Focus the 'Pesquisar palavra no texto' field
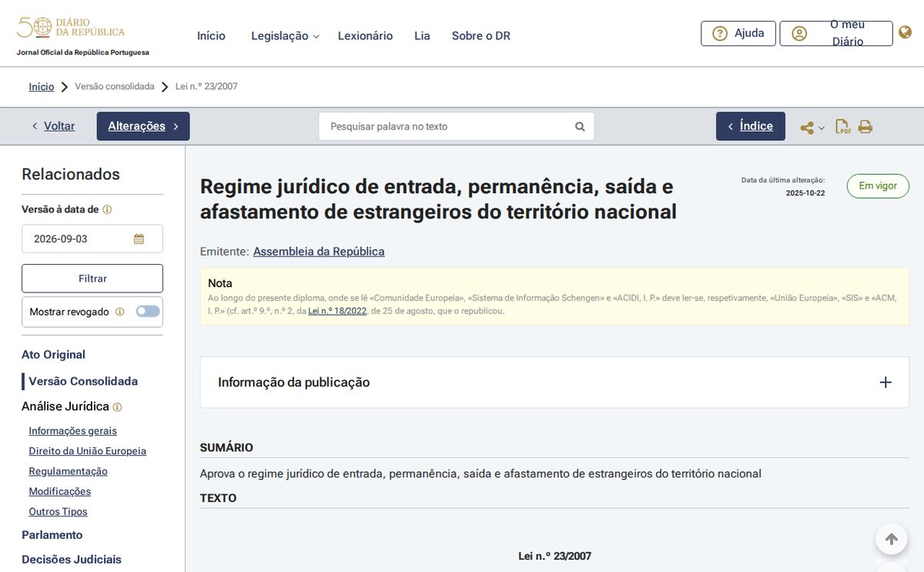This screenshot has height=572, width=924. click(x=457, y=126)
